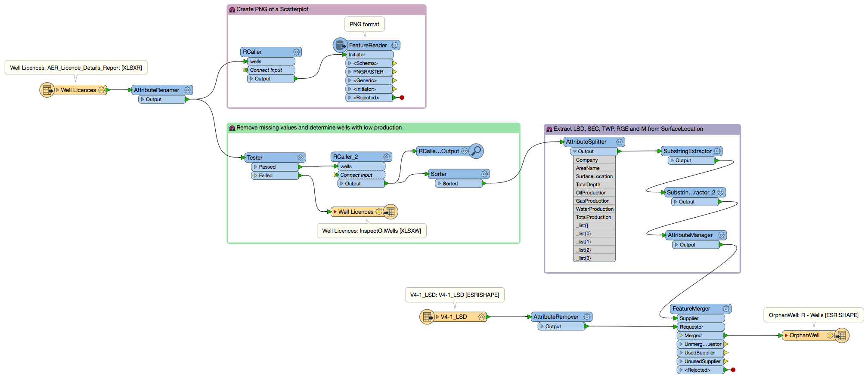Open AttributeManager settings gear
Image resolution: width=868 pixels, height=382 pixels.
(721, 235)
